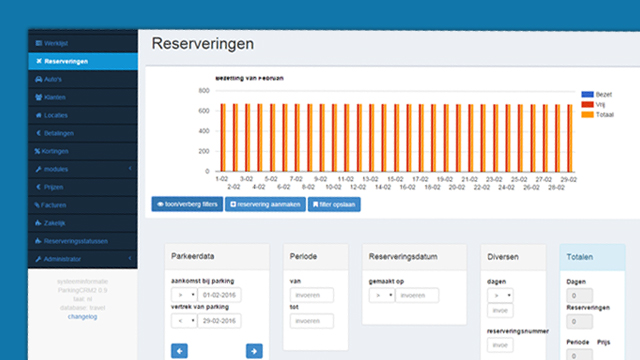
Task: Click the Parkeerdata panel header
Action: click(x=217, y=257)
